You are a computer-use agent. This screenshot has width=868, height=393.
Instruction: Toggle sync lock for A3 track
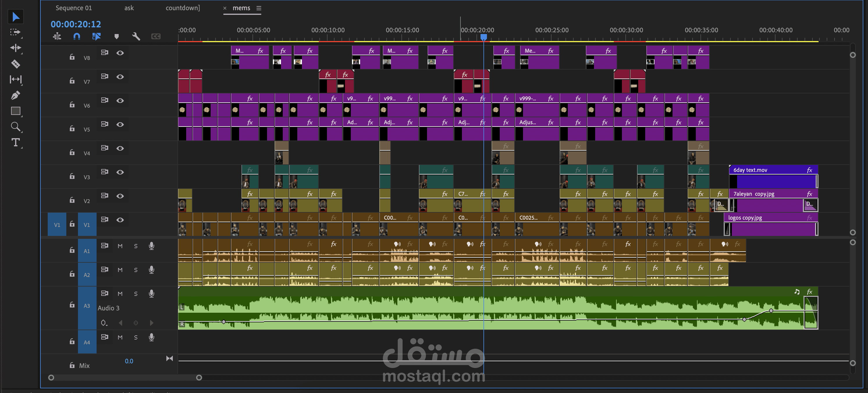point(105,293)
